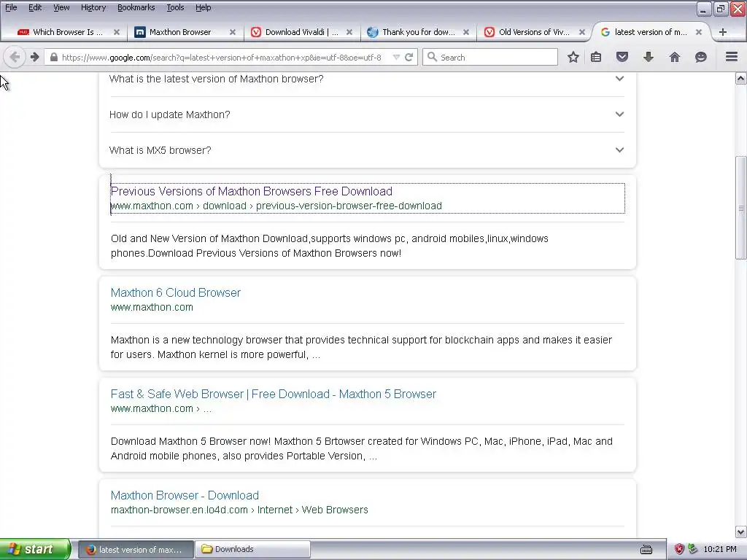Click the Google URL address bar
This screenshot has height=560, width=747.
(221, 58)
